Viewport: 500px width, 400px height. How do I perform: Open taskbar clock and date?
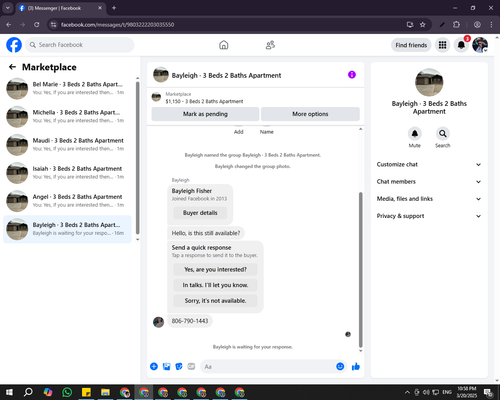(466, 392)
